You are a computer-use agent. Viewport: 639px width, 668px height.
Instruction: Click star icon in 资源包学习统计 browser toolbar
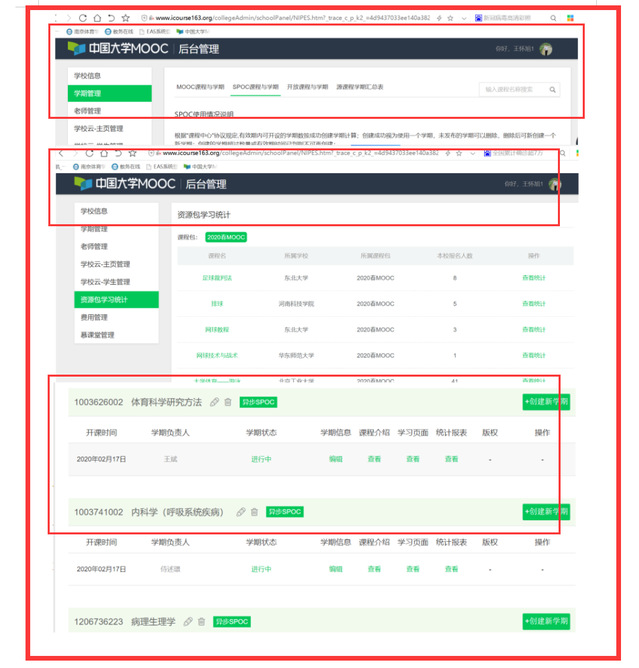(132, 153)
